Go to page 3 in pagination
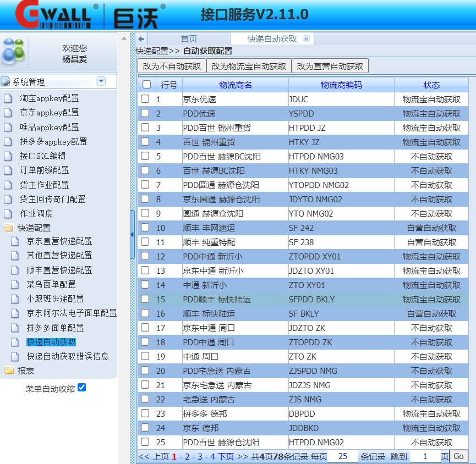 pyautogui.click(x=200, y=456)
